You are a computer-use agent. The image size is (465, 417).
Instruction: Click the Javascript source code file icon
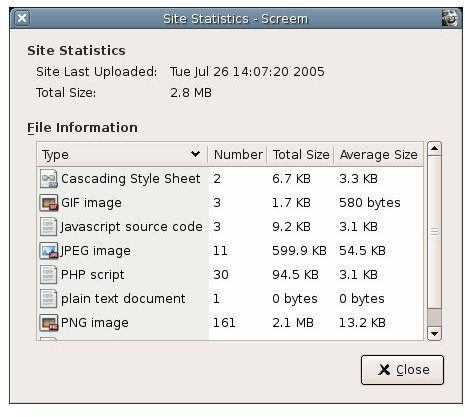coord(49,227)
